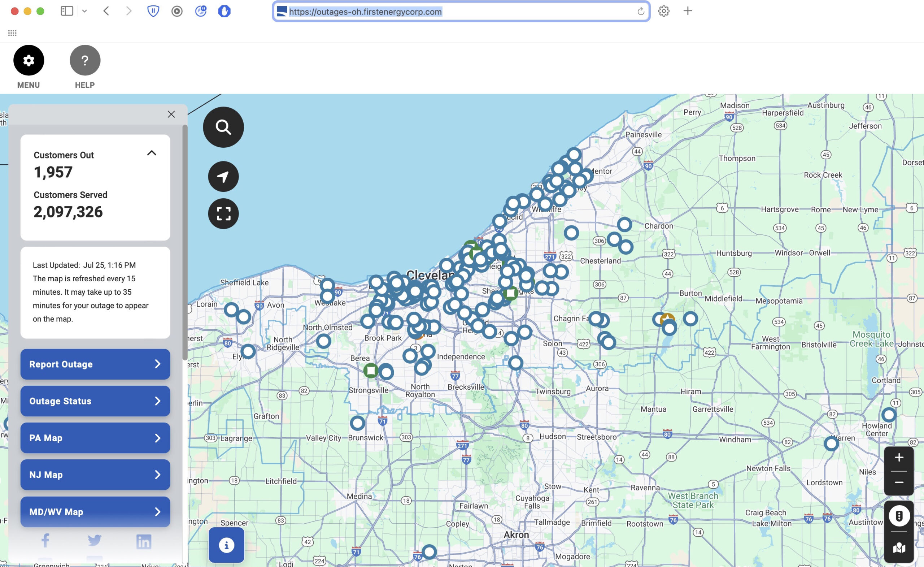Reload the page from address bar
This screenshot has height=567, width=924.
click(x=641, y=11)
